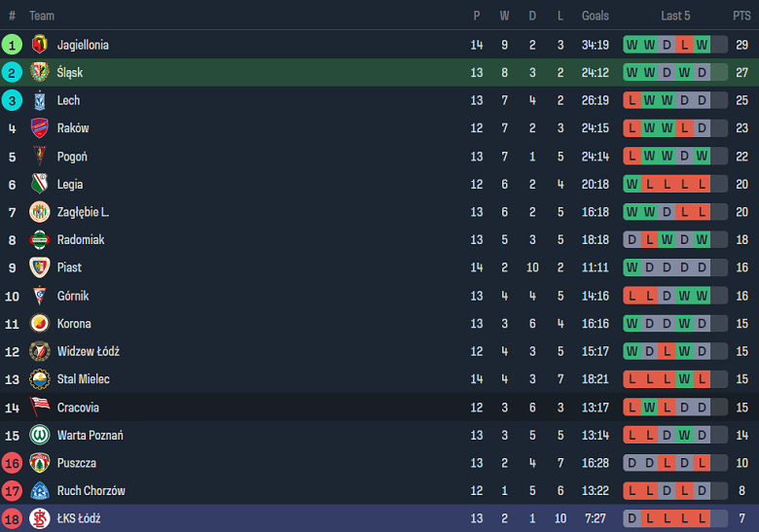Click Legia's first Last 5 result badge
This screenshot has width=759, height=532.
point(632,184)
